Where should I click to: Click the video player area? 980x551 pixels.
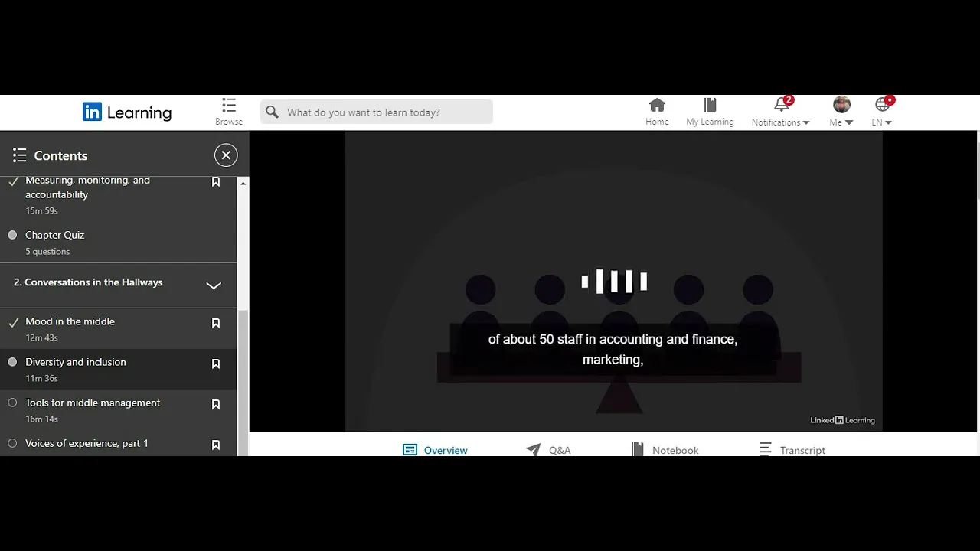pyautogui.click(x=613, y=281)
